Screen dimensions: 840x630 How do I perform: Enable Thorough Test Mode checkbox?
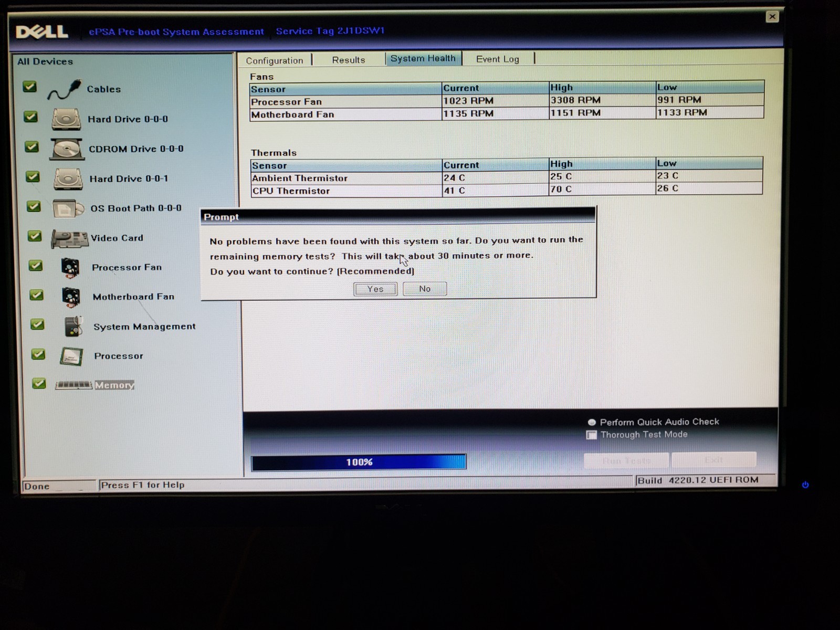[592, 435]
